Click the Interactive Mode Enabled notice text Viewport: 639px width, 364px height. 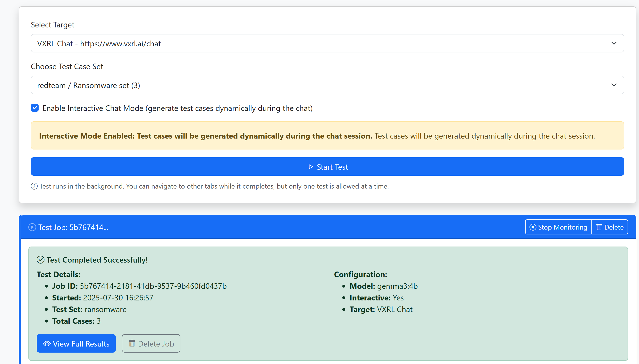[x=317, y=136]
